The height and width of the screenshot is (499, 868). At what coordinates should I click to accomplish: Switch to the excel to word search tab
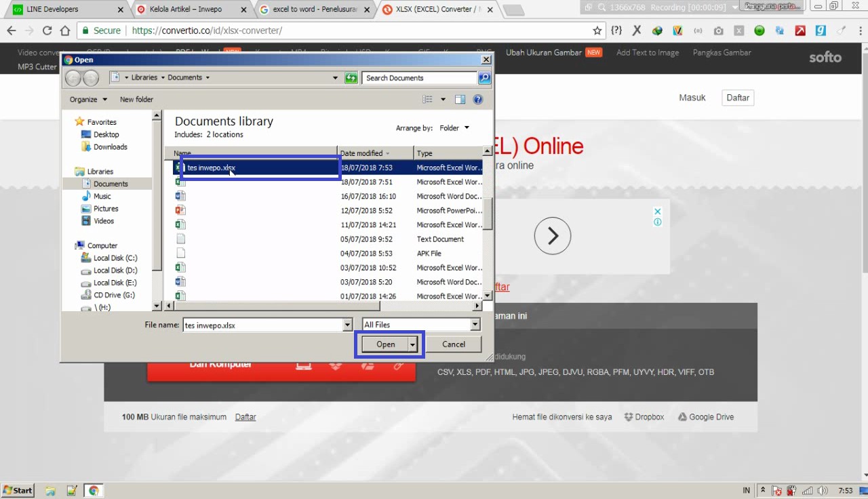[x=316, y=9]
